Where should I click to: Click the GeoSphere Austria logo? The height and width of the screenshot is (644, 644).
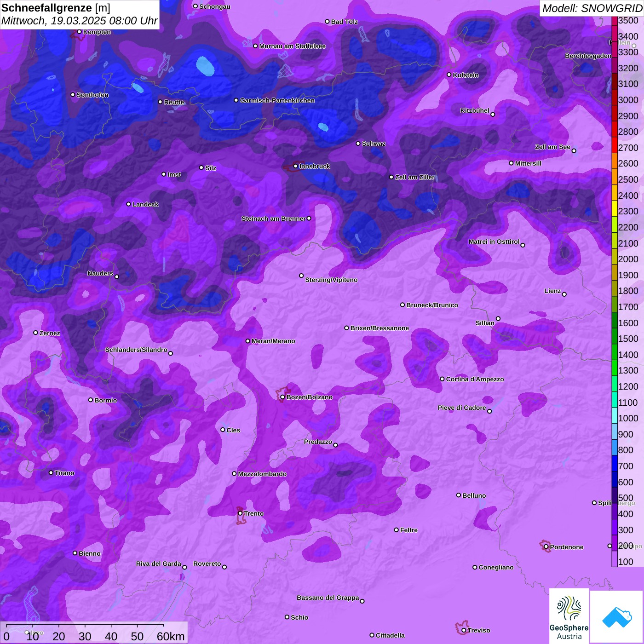pos(569,616)
